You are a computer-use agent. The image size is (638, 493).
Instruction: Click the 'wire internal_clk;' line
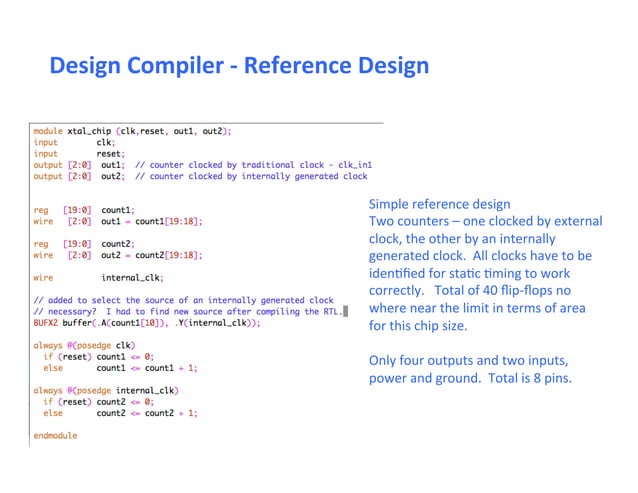98,278
